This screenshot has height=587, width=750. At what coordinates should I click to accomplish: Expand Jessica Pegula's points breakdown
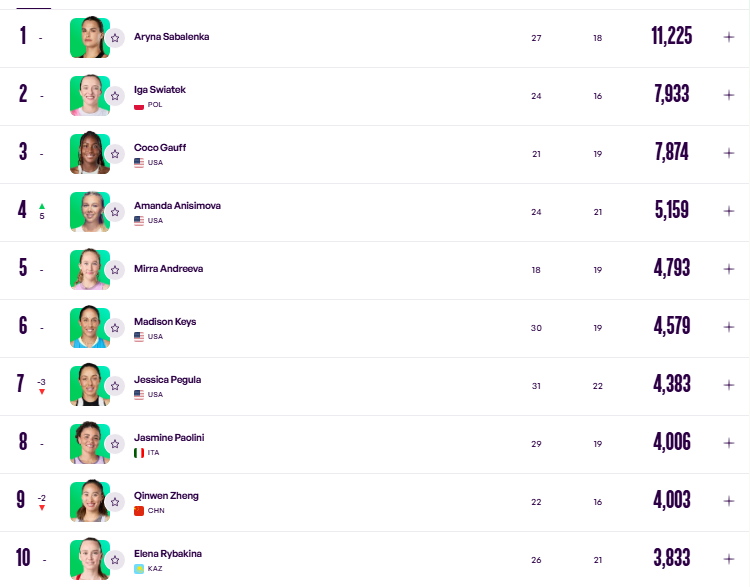pyautogui.click(x=728, y=385)
